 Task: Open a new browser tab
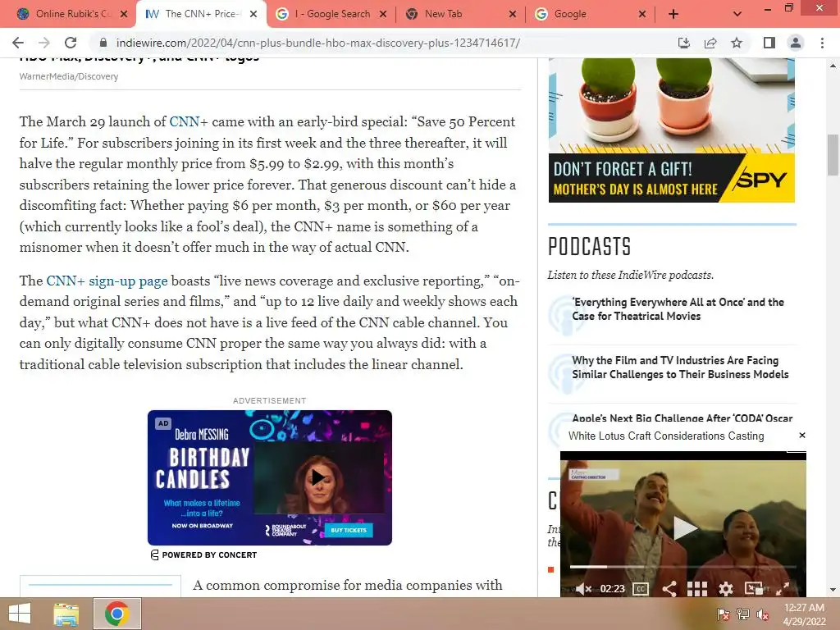[673, 14]
